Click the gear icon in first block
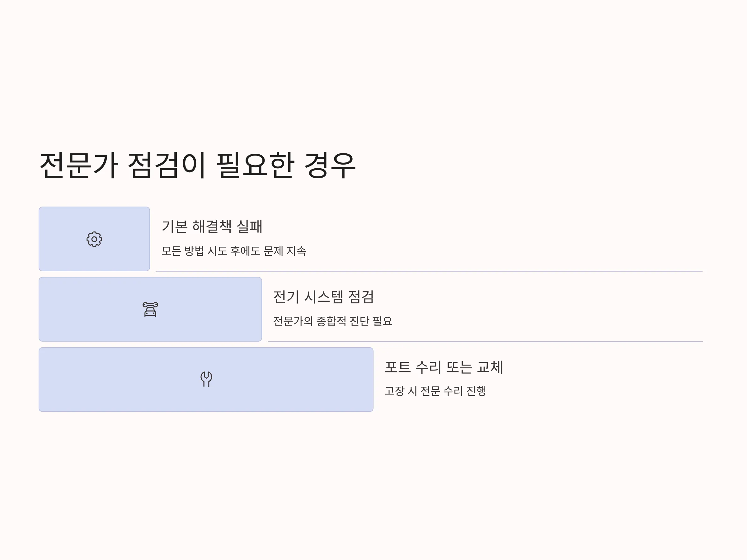 click(x=94, y=239)
